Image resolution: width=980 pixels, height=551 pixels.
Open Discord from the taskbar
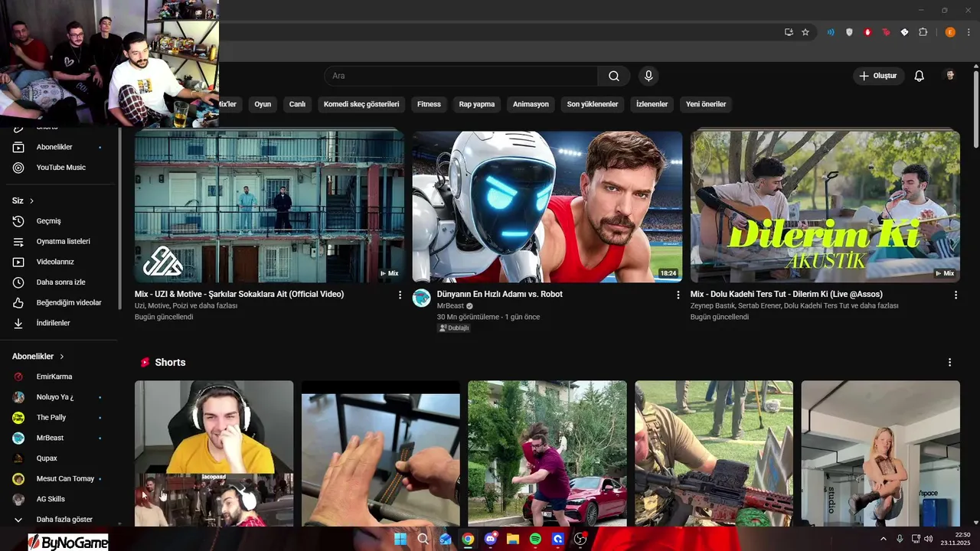point(490,539)
